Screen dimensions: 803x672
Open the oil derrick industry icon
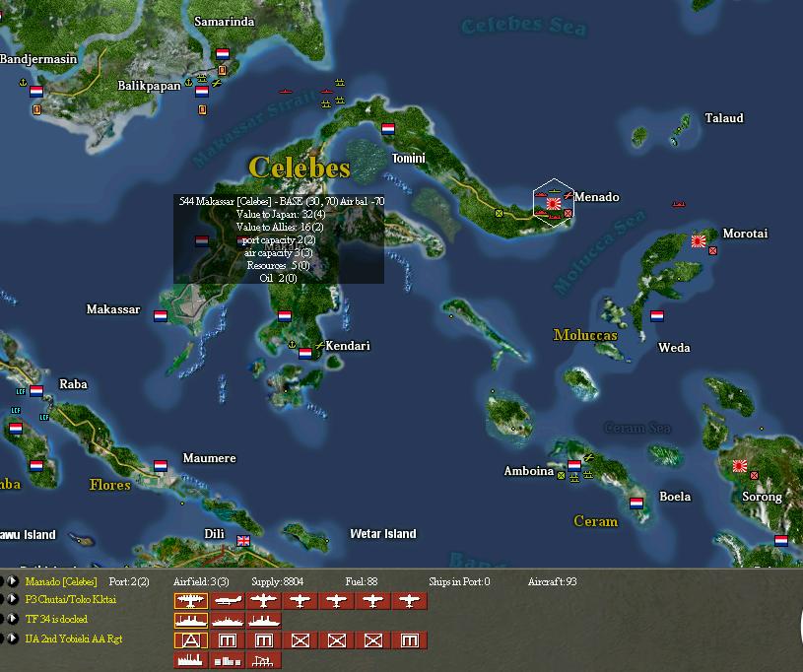point(264,660)
